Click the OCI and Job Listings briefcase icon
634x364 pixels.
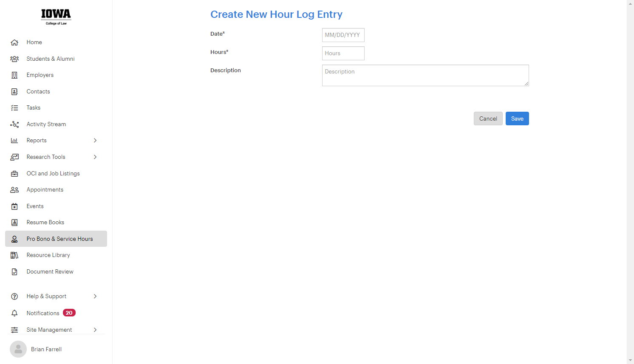[x=14, y=174]
